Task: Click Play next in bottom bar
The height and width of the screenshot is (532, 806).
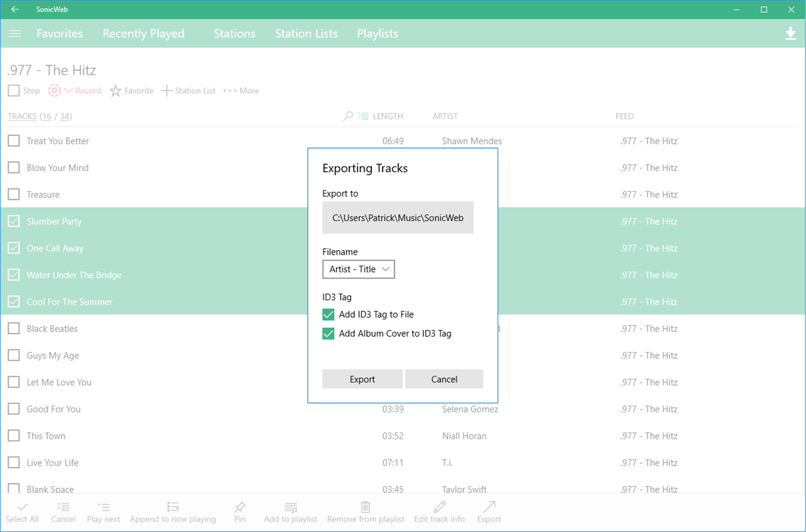Action: 103,512
